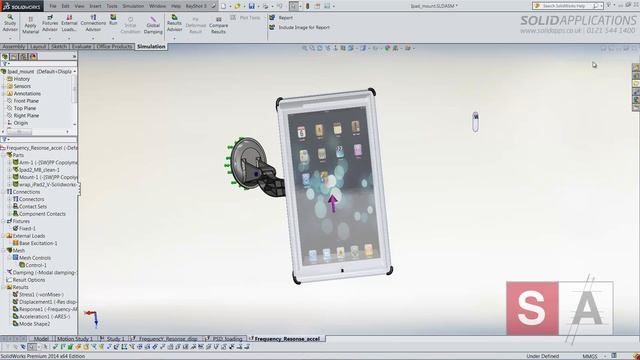Click the New document icon
Image resolution: width=640 pixels, height=360 pixels.
tap(223, 6)
